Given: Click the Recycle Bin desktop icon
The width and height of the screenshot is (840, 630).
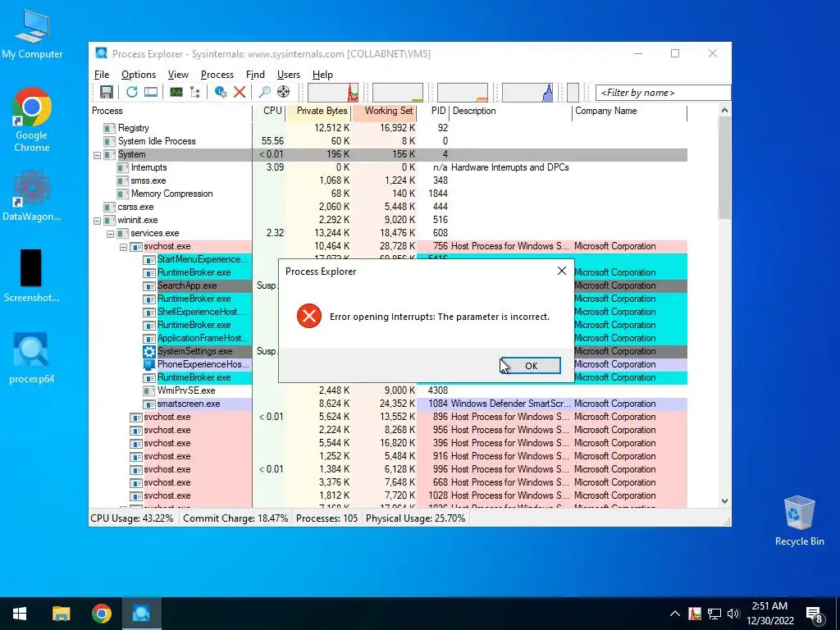Looking at the screenshot, I should (x=799, y=521).
